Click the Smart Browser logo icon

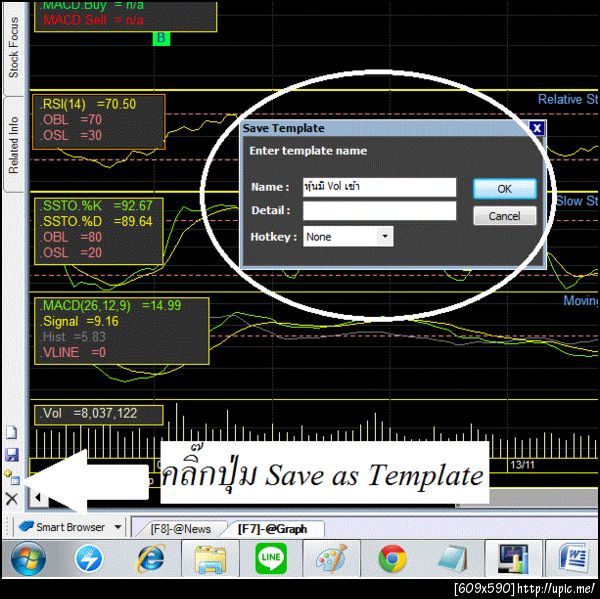tap(26, 527)
